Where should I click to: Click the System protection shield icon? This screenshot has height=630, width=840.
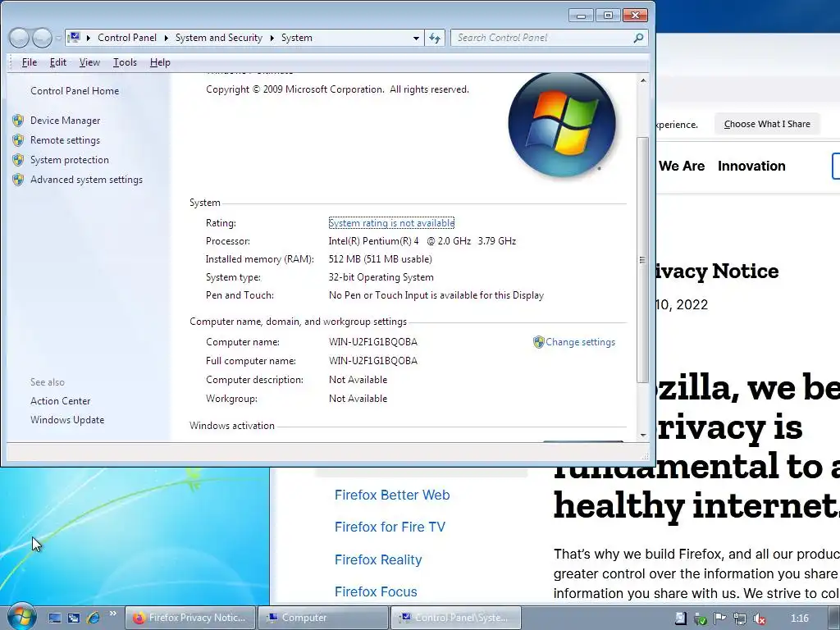point(18,160)
